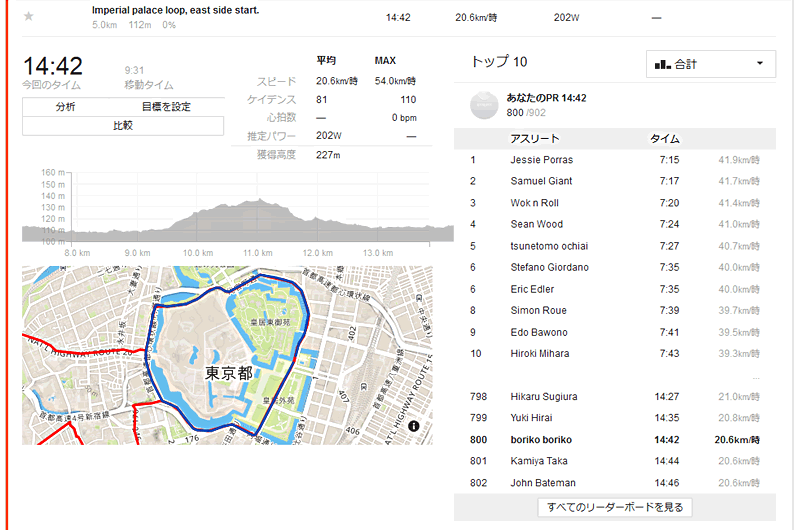Open Wok n Roll athlete profile

pyautogui.click(x=535, y=203)
